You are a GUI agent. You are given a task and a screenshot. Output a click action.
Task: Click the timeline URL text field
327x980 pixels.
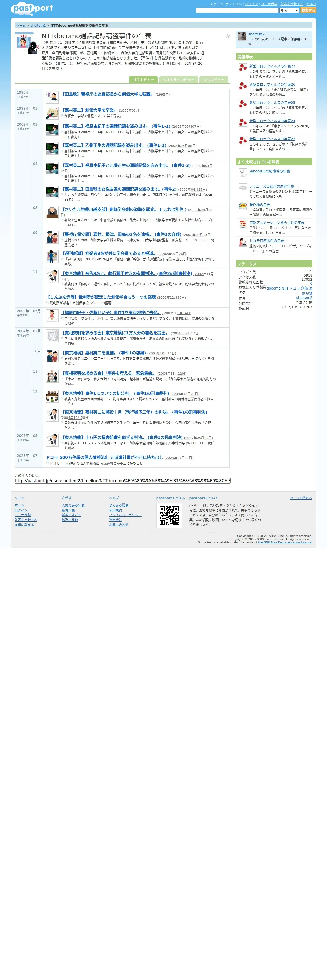pos(122,481)
